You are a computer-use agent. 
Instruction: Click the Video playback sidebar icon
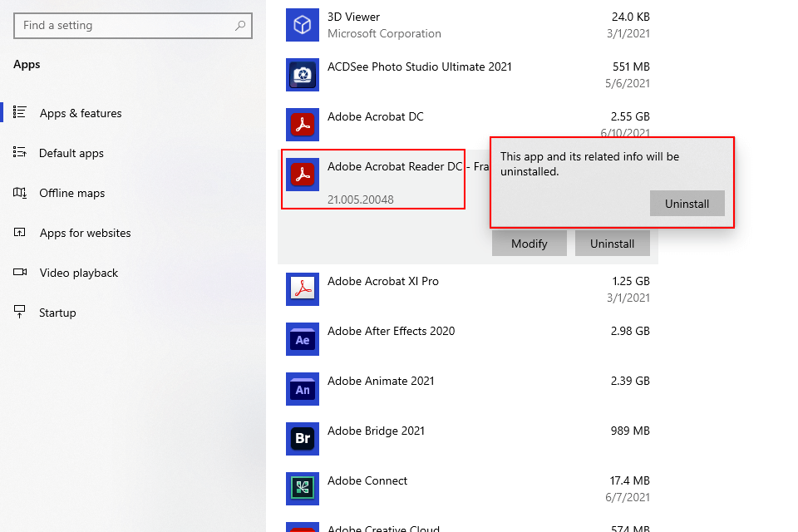tap(19, 272)
